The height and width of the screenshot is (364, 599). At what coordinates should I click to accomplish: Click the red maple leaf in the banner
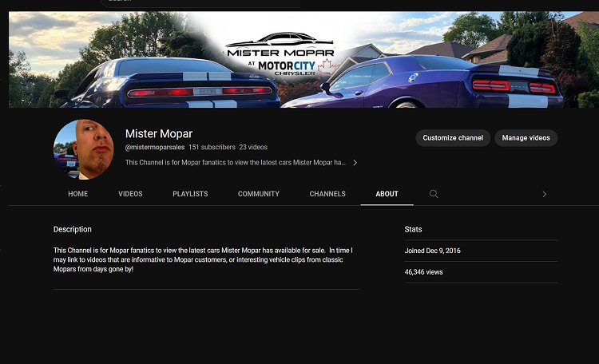[x=324, y=67]
